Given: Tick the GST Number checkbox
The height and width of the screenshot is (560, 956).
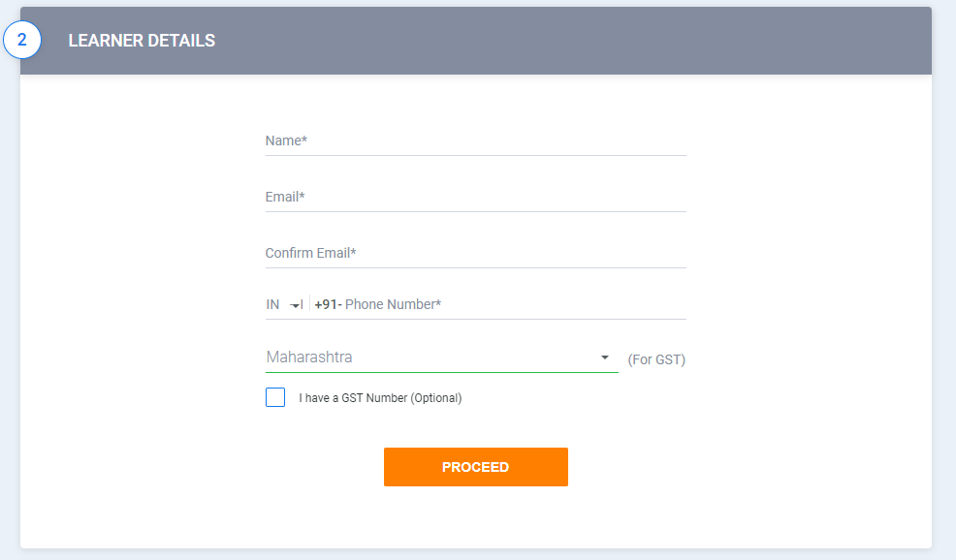Looking at the screenshot, I should click(x=275, y=397).
